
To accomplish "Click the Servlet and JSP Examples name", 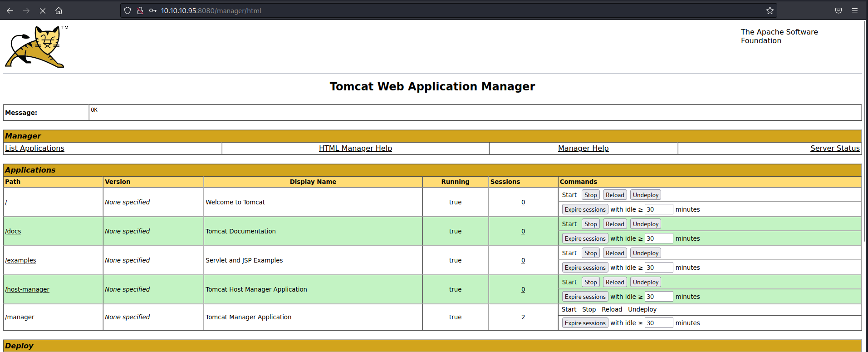I will point(244,260).
